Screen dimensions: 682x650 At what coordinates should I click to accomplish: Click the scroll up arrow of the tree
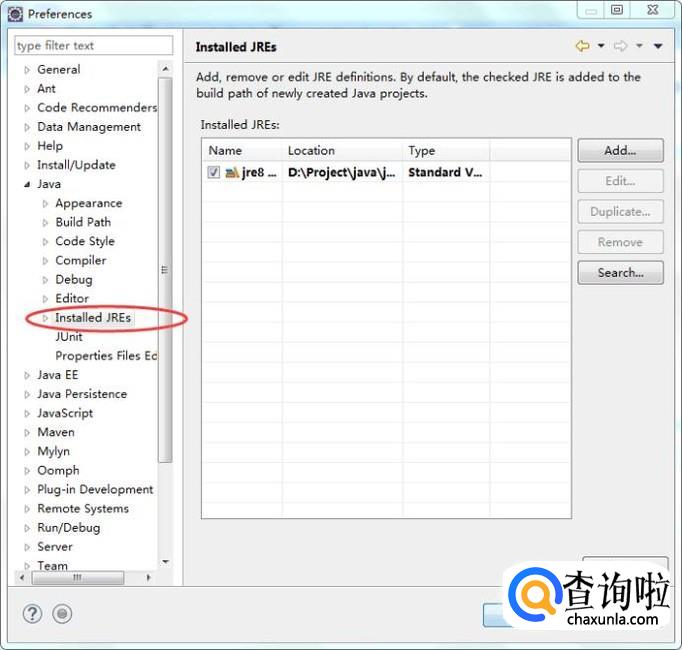tap(165, 69)
